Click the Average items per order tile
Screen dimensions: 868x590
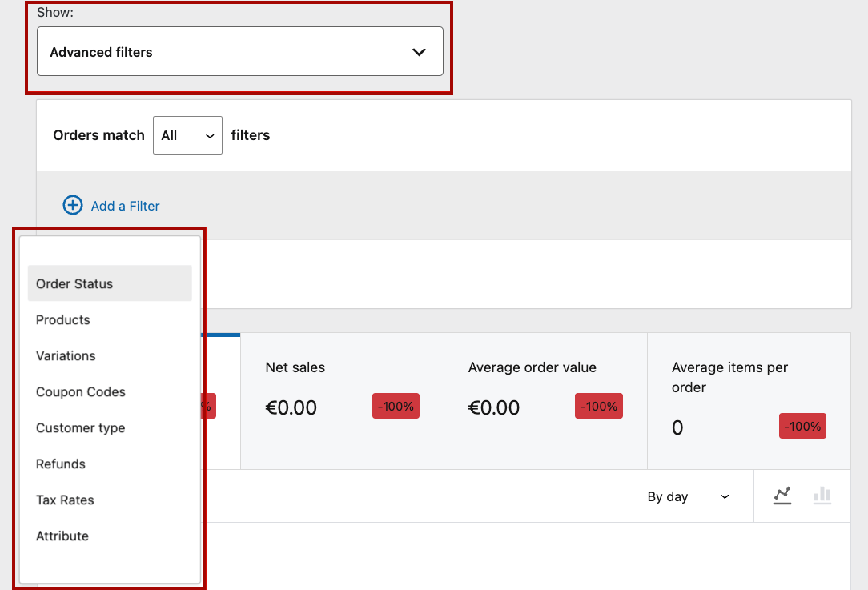748,400
